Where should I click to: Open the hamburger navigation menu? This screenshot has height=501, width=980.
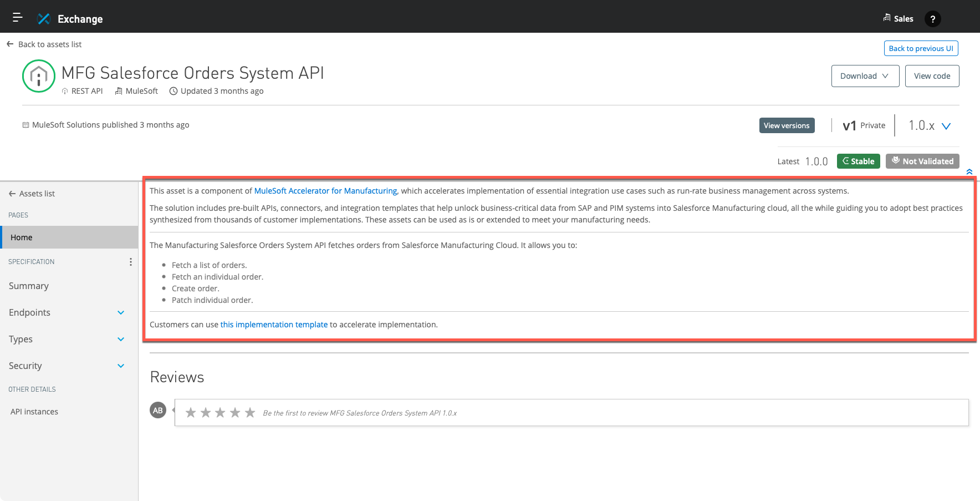[x=18, y=17]
